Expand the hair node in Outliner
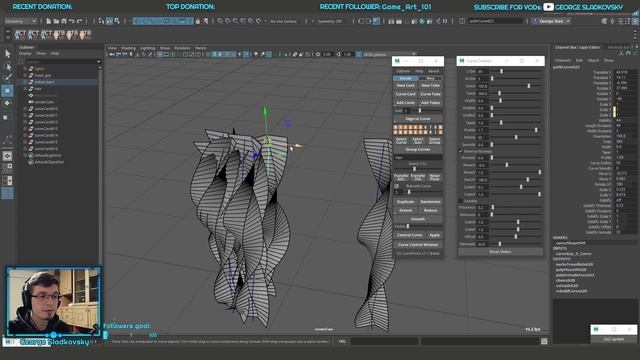This screenshot has width=640, height=360. pos(25,89)
